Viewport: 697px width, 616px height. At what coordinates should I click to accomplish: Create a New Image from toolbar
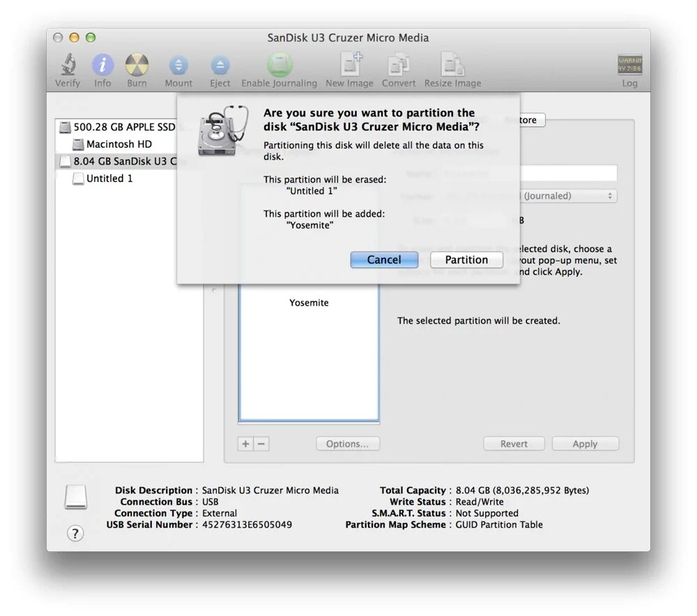click(351, 64)
